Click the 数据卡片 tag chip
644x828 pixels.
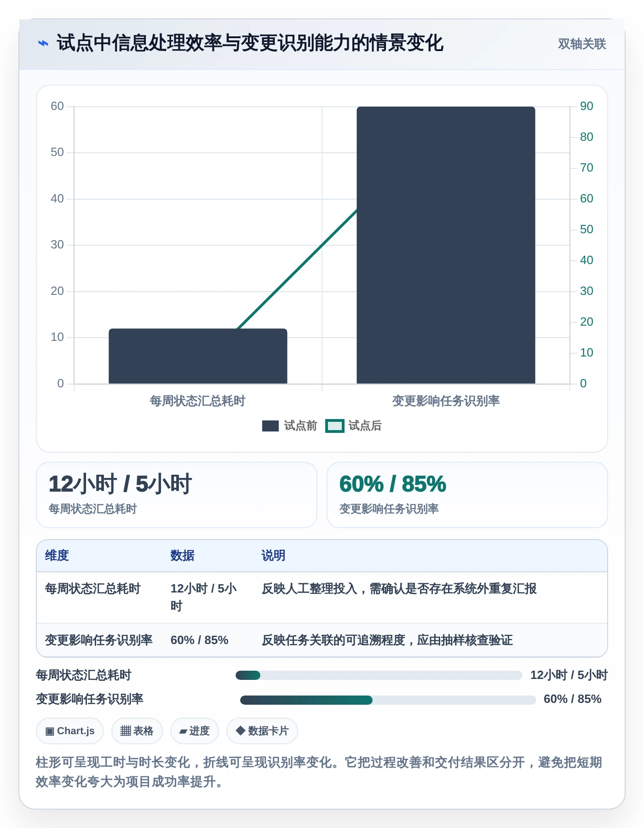point(262,731)
